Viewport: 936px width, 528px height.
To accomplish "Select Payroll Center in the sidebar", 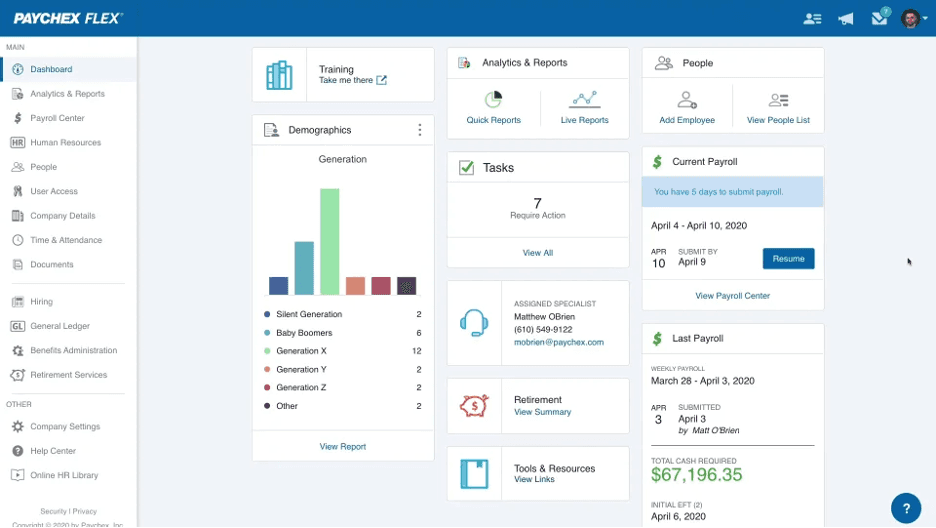I will click(x=57, y=118).
